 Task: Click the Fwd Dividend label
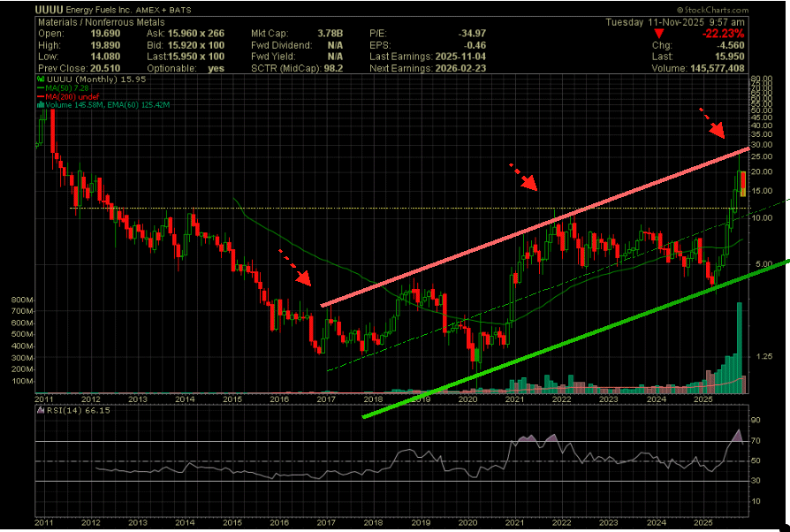(x=282, y=45)
